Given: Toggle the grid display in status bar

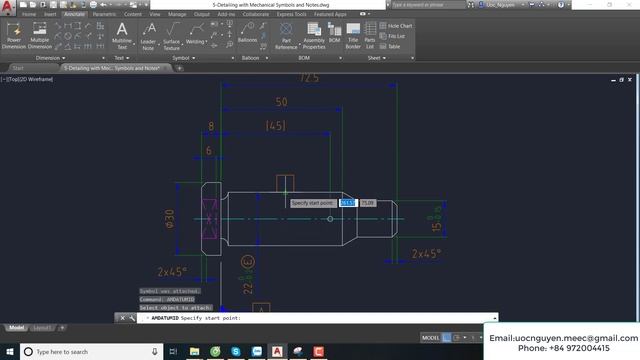Looking at the screenshot, I should coord(447,338).
